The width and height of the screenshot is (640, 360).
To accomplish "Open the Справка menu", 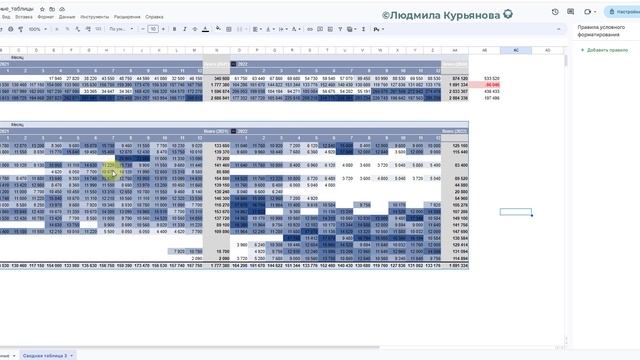I will click(x=154, y=17).
